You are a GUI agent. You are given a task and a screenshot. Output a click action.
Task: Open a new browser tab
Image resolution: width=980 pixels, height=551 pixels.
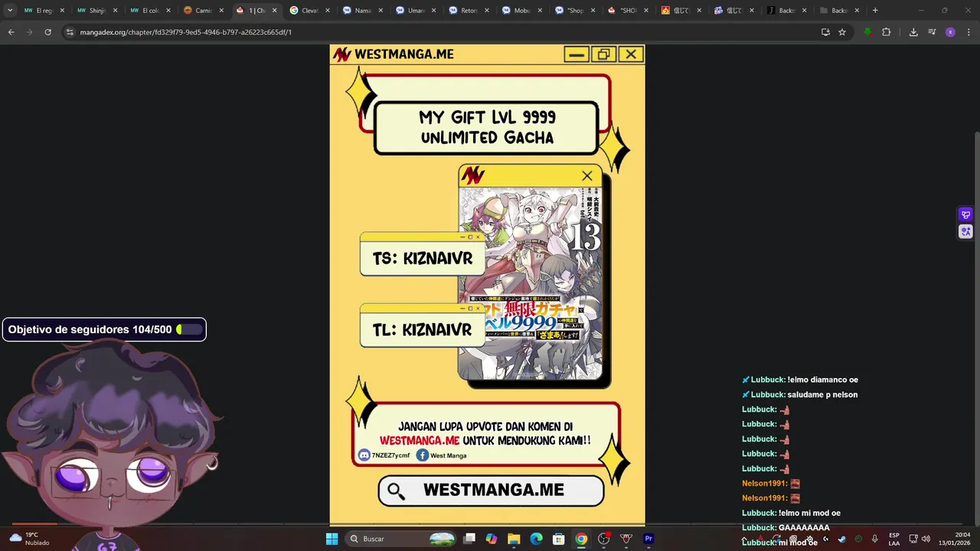(x=875, y=11)
